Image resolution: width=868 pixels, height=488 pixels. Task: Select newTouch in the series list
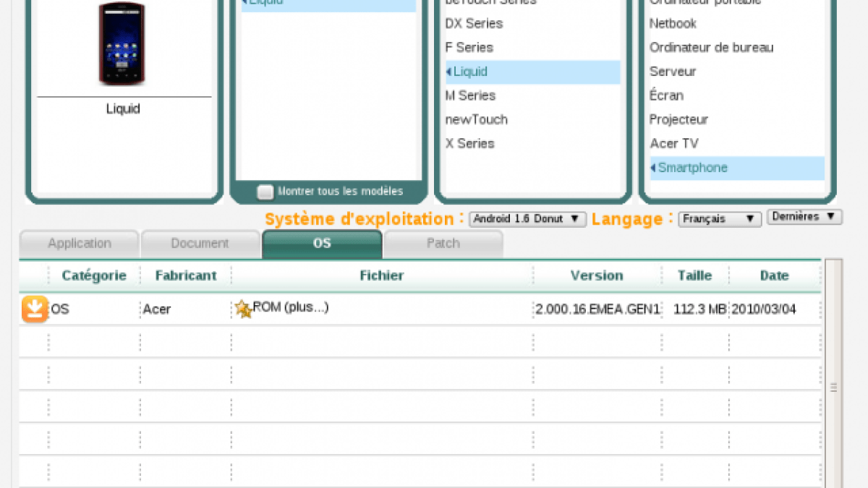point(476,119)
